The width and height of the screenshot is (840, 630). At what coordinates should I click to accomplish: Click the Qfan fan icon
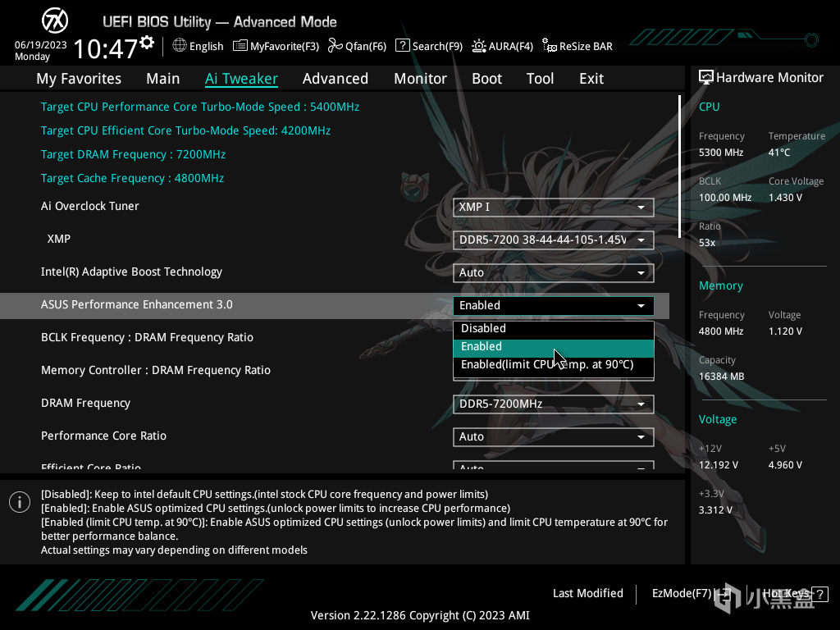coord(336,46)
